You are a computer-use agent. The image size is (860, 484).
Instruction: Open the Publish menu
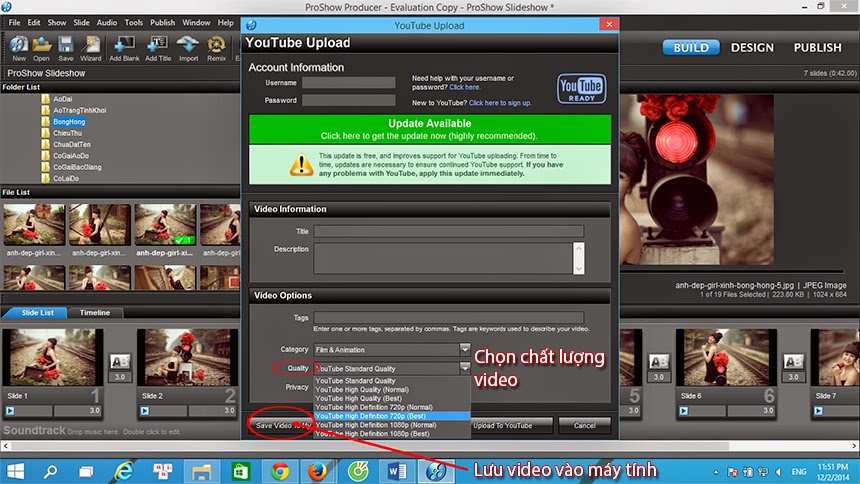[162, 22]
